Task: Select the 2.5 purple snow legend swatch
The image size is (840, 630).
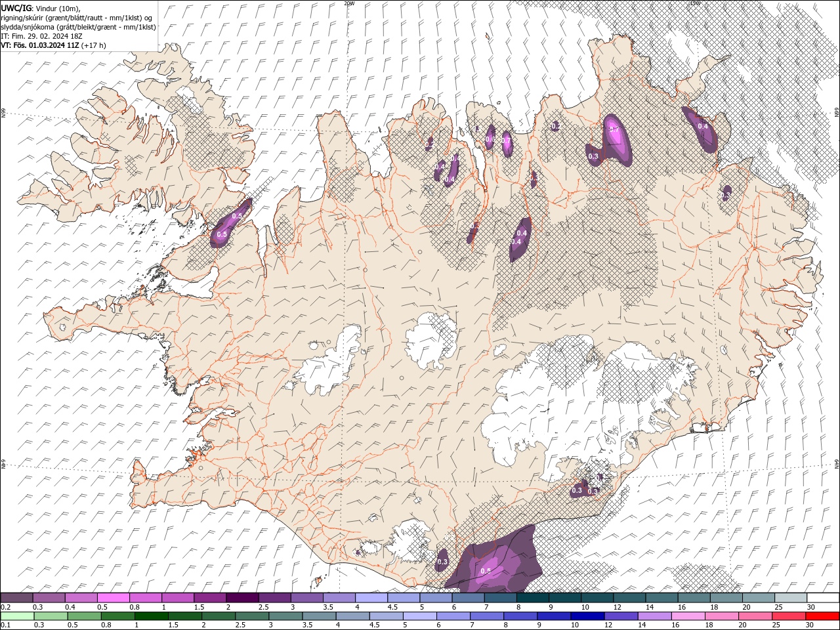Action: (274, 598)
